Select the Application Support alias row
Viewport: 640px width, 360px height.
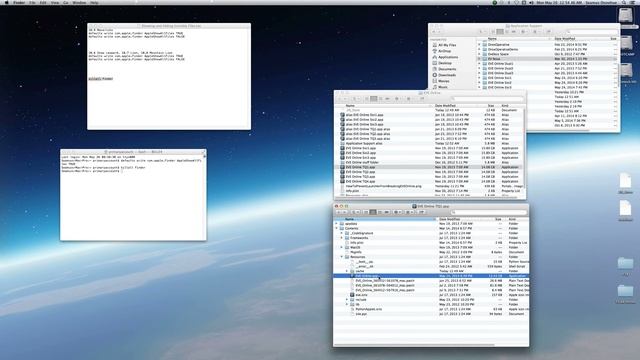429,143
